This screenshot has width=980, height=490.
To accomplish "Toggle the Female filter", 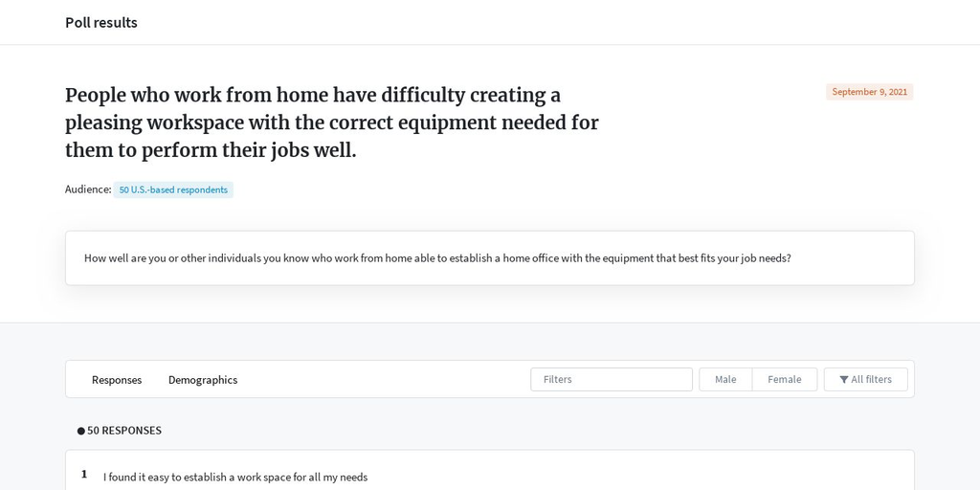I will [785, 379].
